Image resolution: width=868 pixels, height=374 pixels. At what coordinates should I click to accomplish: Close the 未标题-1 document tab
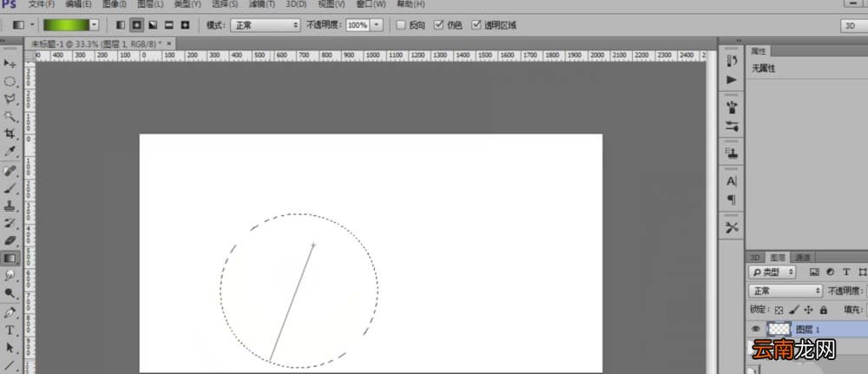point(169,43)
